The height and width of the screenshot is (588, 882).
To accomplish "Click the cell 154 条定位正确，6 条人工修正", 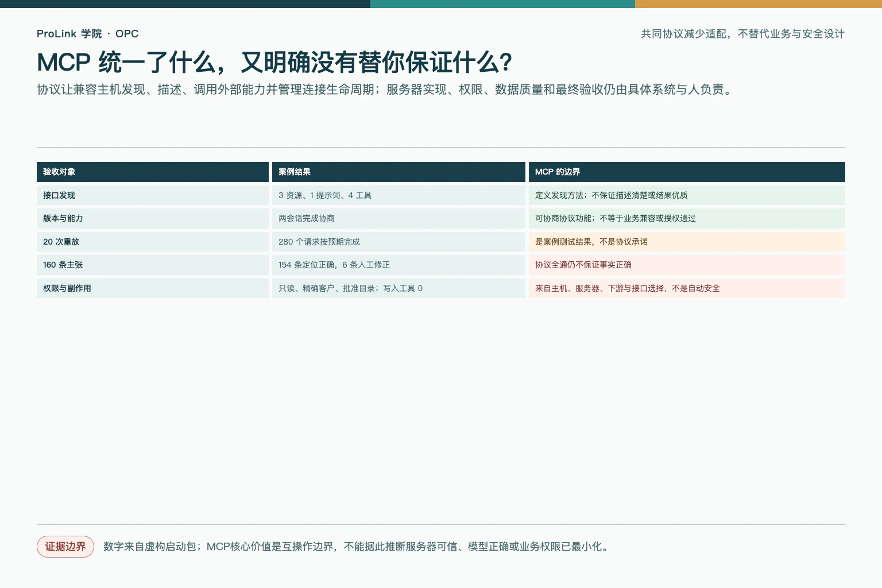I will click(x=399, y=265).
